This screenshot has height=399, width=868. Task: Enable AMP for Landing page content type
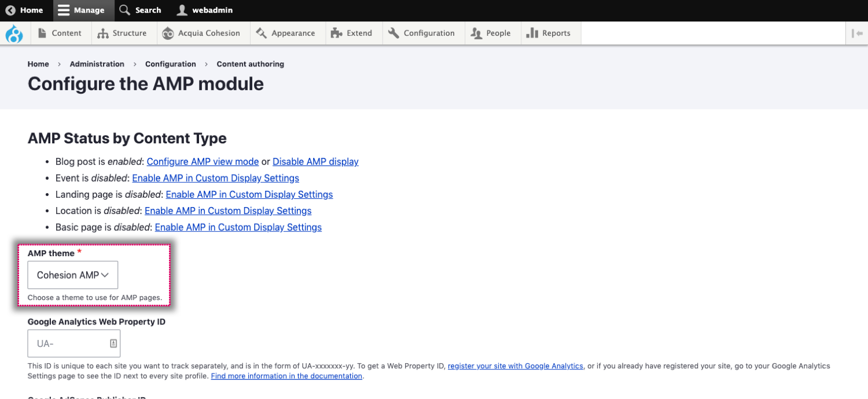coord(249,194)
